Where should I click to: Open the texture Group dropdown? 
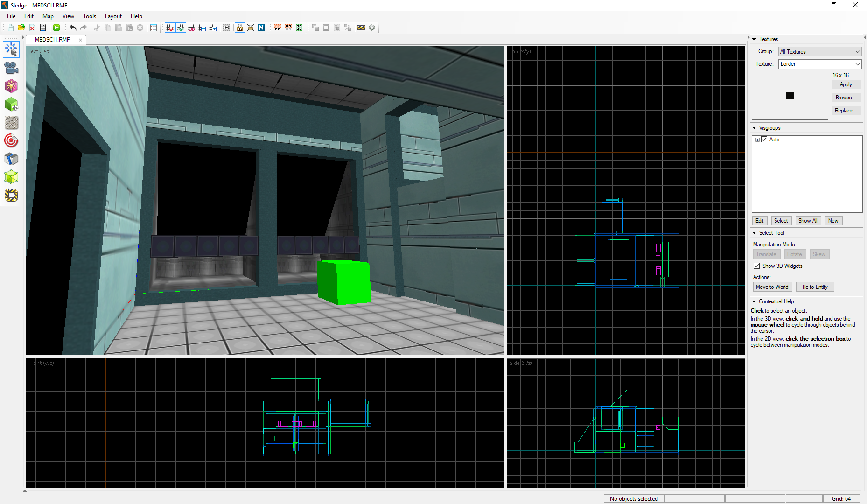[820, 52]
